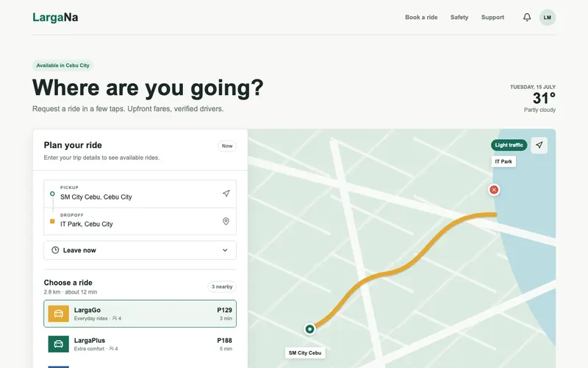Click the green pickup marker on map
Viewport: 588px width, 368px height.
click(309, 329)
